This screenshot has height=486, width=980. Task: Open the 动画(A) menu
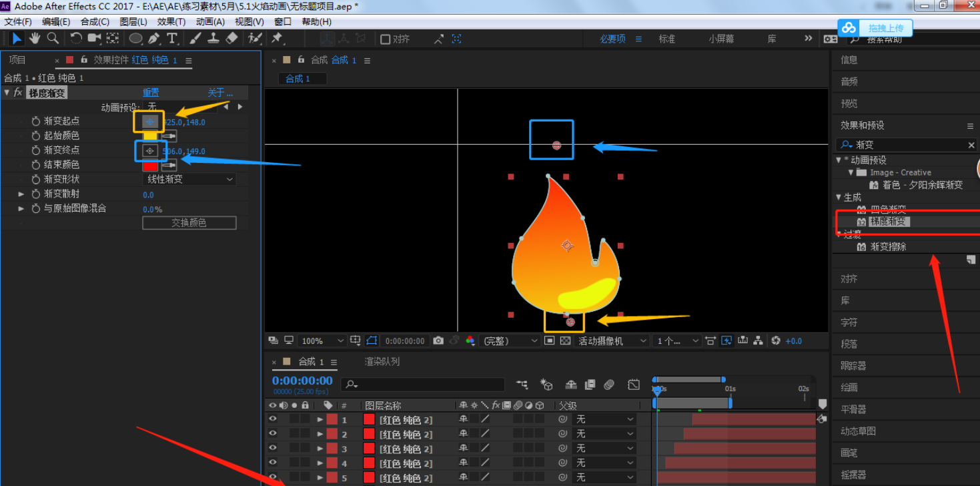[x=210, y=21]
